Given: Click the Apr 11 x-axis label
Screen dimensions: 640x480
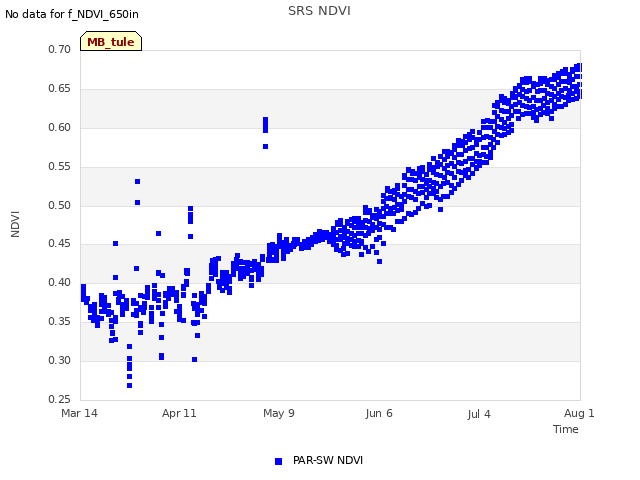Looking at the screenshot, I should click(x=179, y=413).
